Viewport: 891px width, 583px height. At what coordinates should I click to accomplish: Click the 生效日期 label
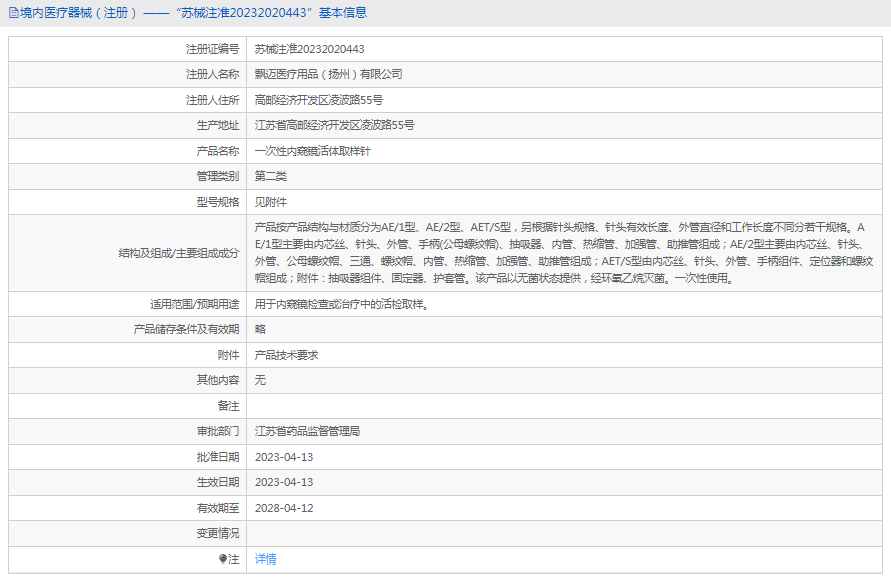coord(218,482)
